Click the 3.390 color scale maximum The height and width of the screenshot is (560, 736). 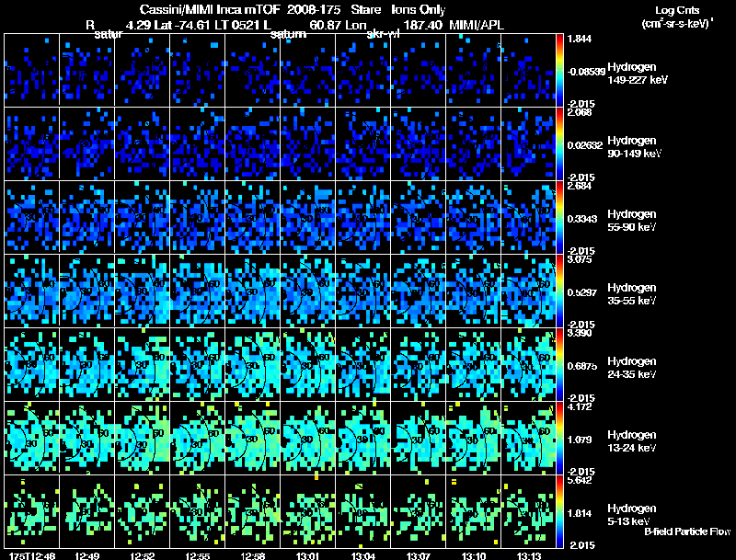coord(580,333)
